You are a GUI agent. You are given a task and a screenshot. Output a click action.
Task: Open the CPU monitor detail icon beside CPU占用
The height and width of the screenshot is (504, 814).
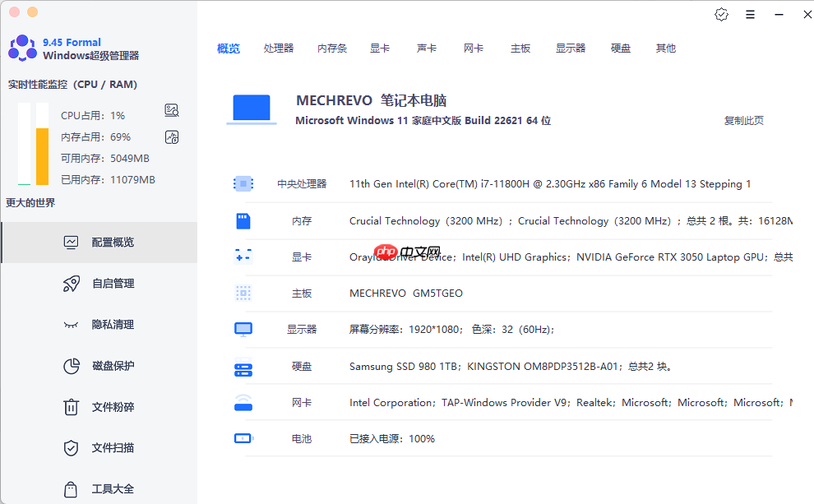[171, 109]
